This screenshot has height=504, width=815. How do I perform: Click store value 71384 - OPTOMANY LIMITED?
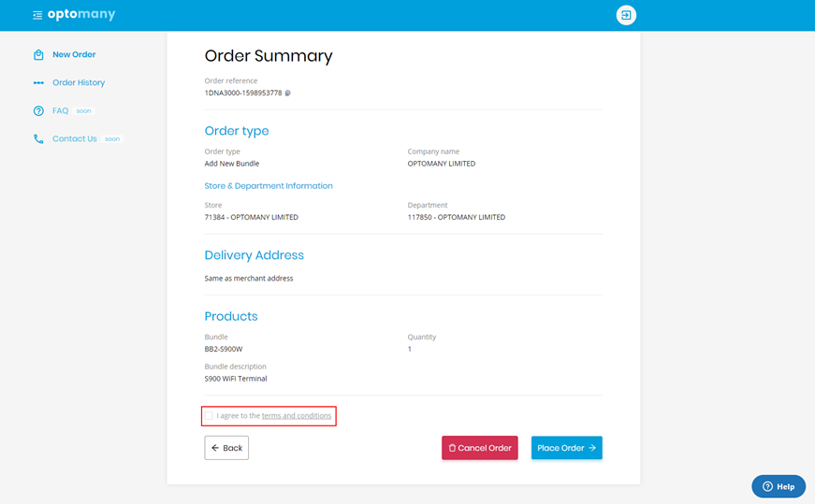(x=251, y=217)
